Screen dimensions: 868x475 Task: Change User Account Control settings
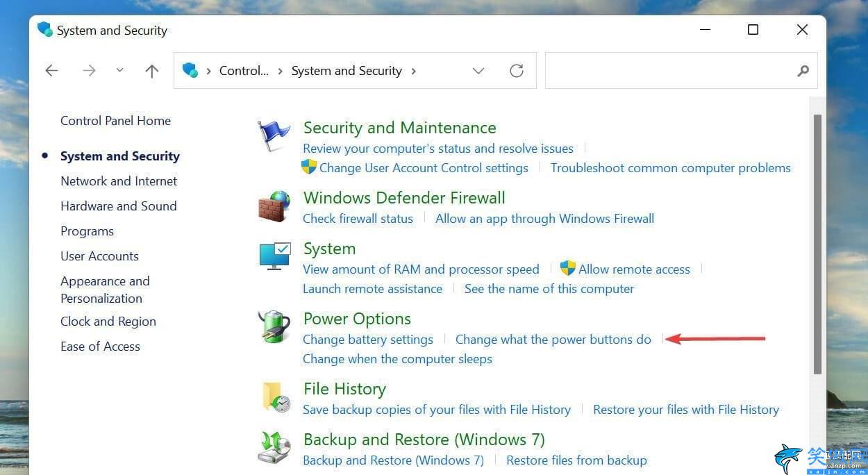424,168
